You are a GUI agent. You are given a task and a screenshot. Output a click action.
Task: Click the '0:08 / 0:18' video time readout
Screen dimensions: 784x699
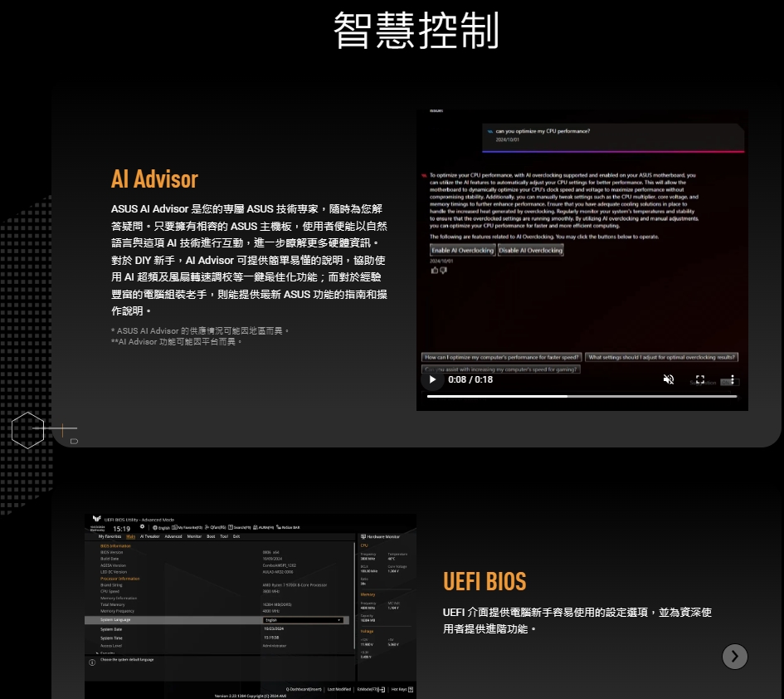pos(470,379)
